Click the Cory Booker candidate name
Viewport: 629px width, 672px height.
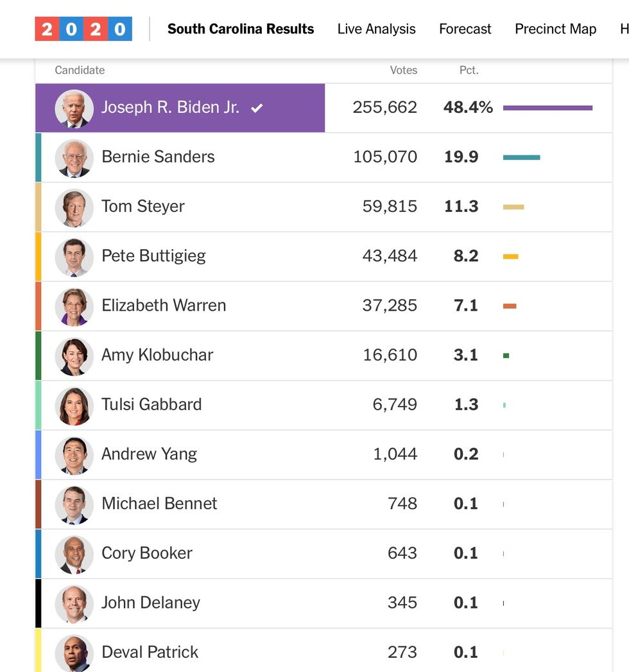[x=147, y=553]
